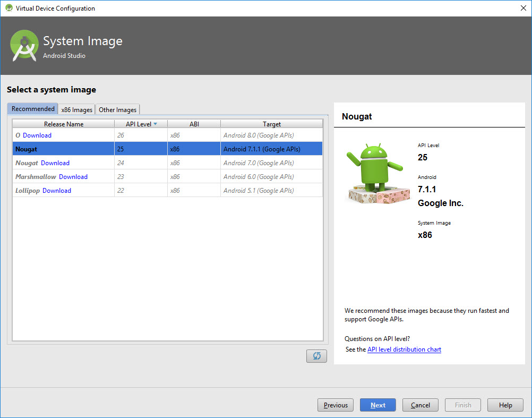Click the Android Studio logo in header

pyautogui.click(x=24, y=46)
